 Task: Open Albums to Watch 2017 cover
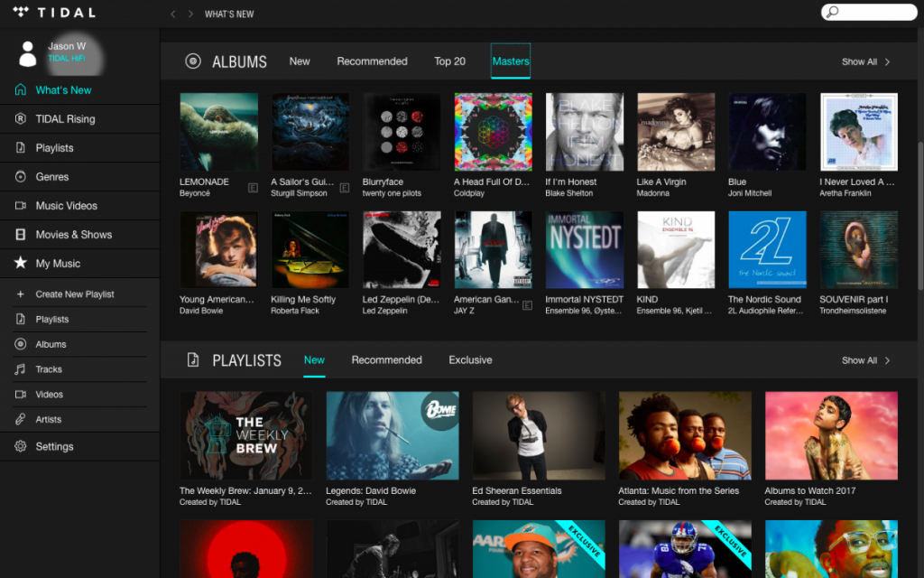(x=831, y=435)
